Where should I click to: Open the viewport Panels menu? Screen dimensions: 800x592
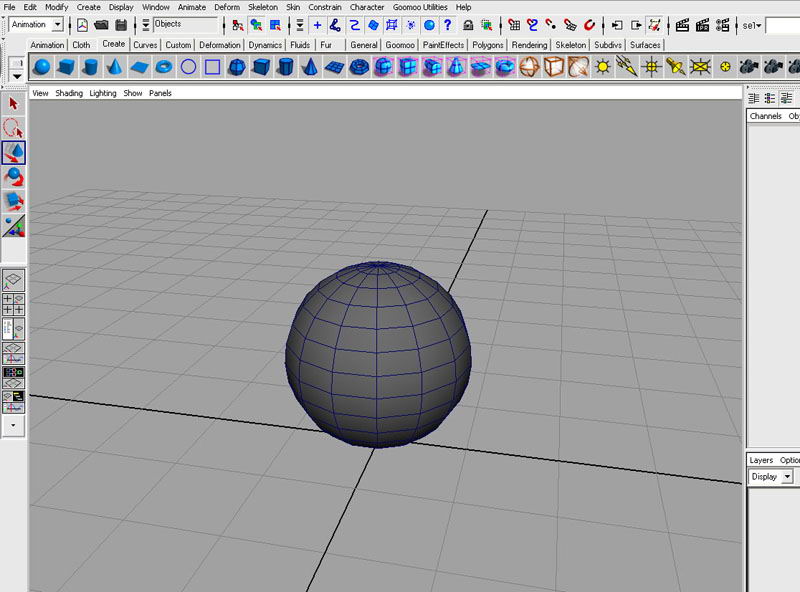tap(160, 93)
